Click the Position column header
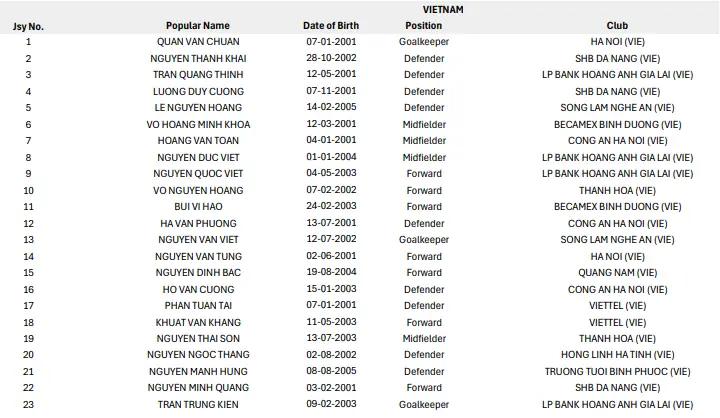 (x=424, y=26)
